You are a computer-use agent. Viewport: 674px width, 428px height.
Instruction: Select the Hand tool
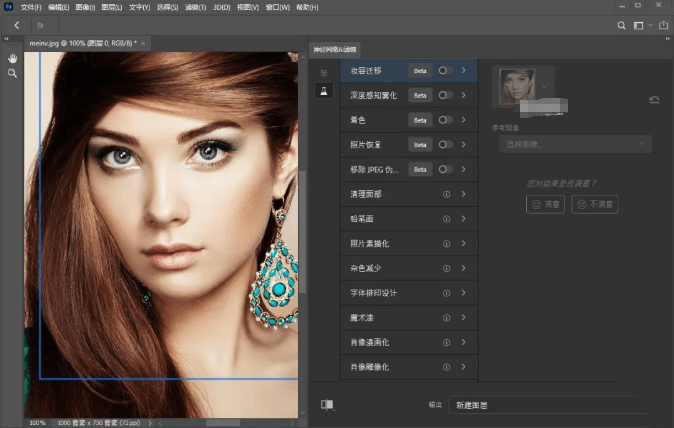coord(12,58)
